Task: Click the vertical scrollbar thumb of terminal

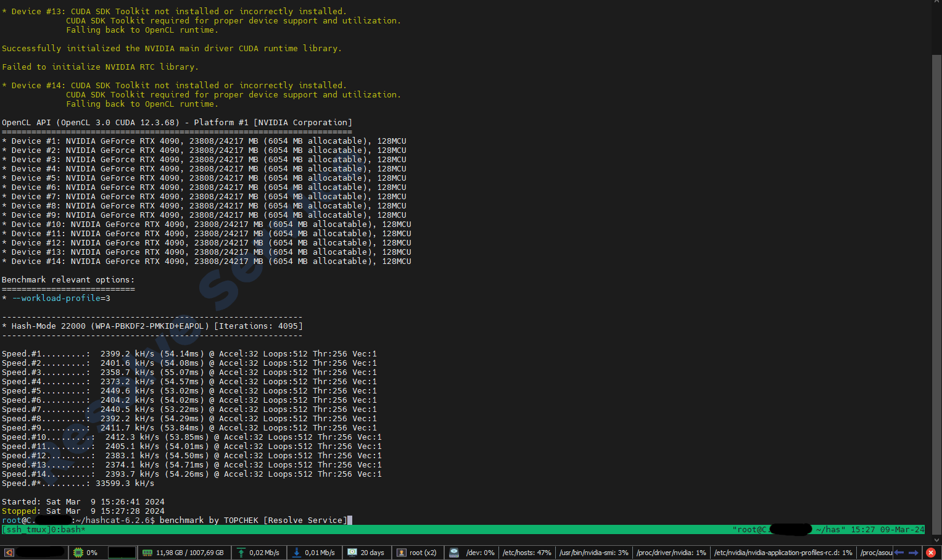Action: pos(936,294)
